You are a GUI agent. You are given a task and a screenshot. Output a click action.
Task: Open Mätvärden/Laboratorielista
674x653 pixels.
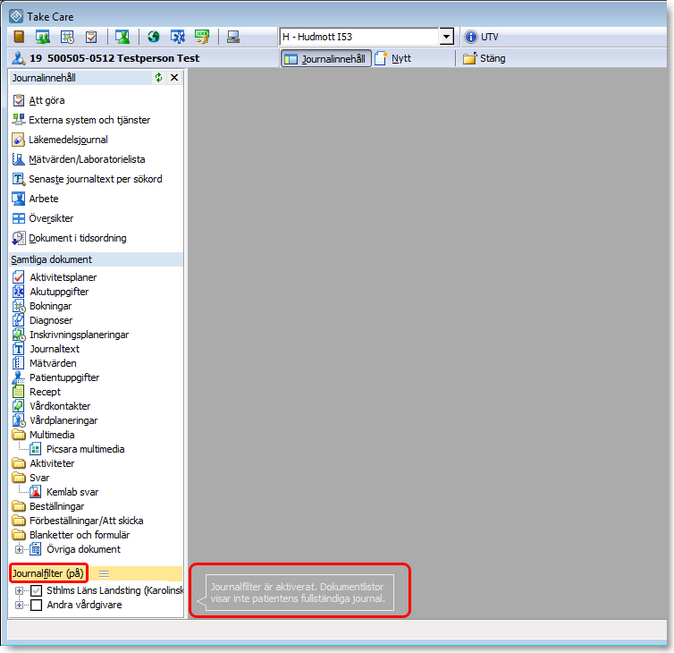click(87, 159)
